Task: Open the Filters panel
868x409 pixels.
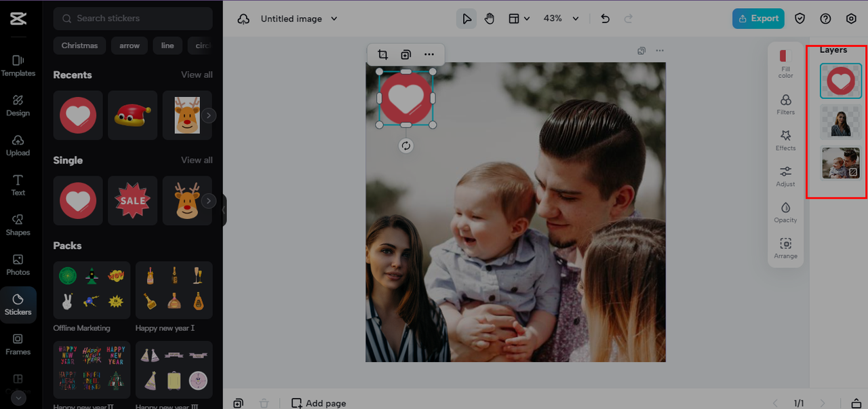Action: tap(785, 104)
